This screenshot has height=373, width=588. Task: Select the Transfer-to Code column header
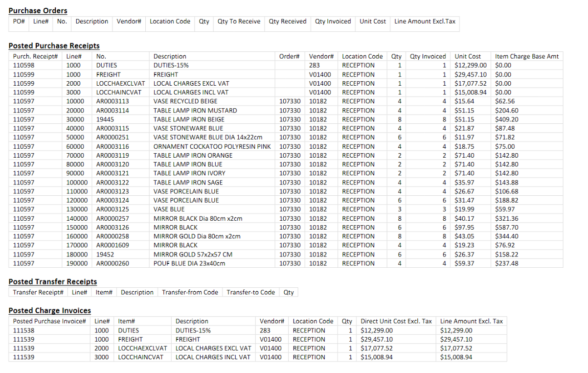251,292
